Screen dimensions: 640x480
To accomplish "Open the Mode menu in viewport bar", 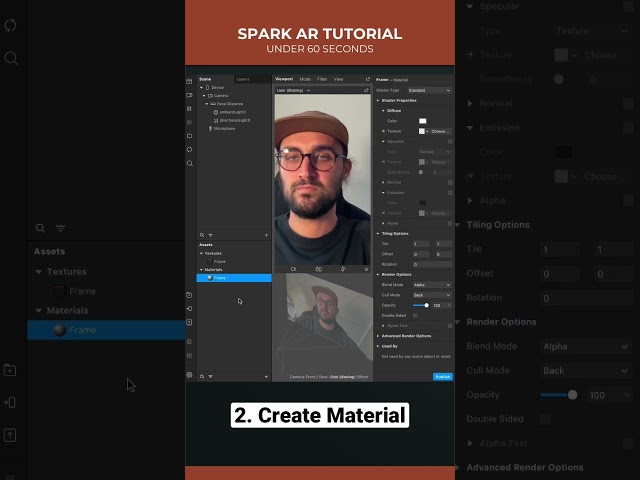I will click(305, 79).
